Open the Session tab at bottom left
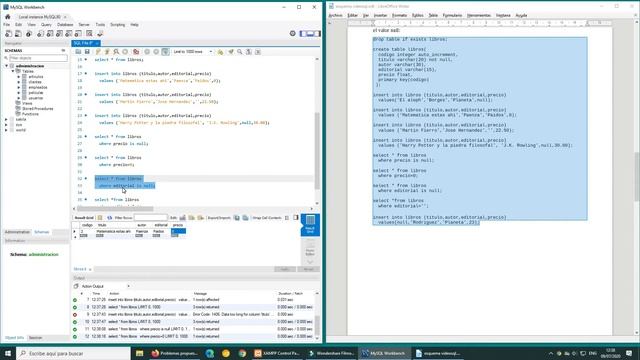Image resolution: width=640 pixels, height=360 pixels. click(x=36, y=338)
